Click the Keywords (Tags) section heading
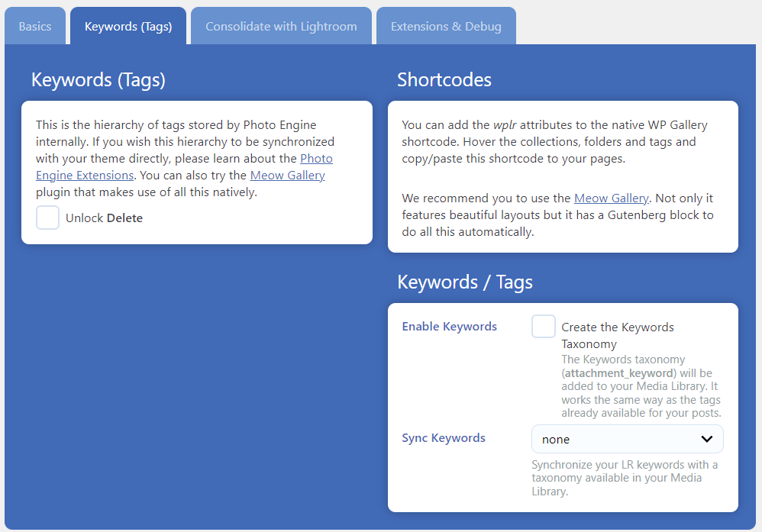762x532 pixels. [98, 79]
